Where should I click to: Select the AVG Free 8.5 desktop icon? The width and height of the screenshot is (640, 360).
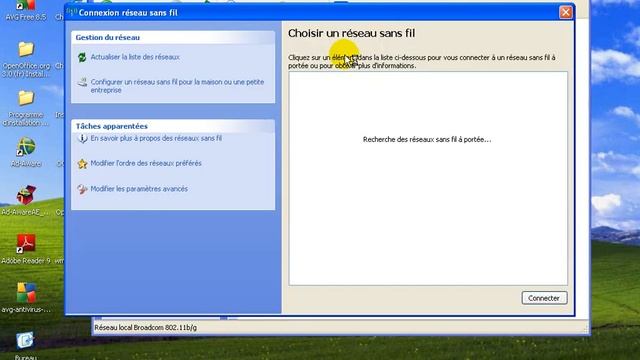(26, 10)
